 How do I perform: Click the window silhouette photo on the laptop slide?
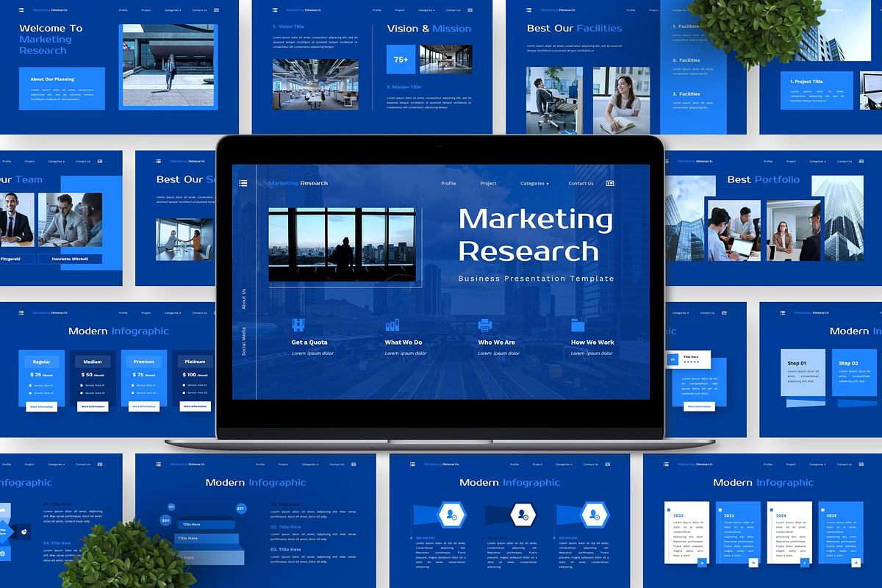point(342,245)
